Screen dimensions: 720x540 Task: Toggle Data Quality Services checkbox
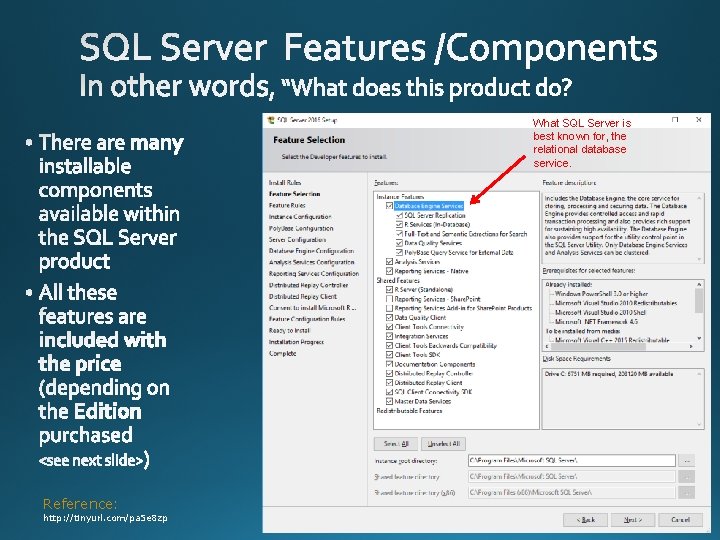(x=399, y=243)
